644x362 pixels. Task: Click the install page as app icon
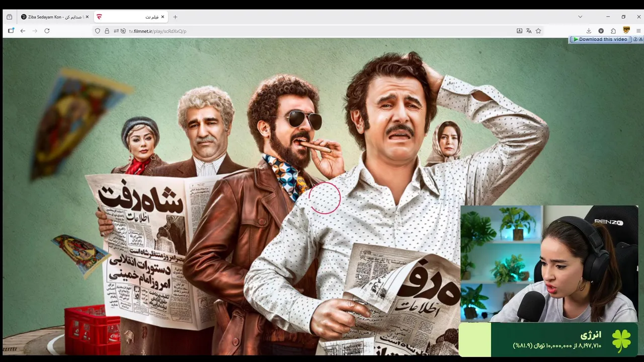tap(519, 31)
